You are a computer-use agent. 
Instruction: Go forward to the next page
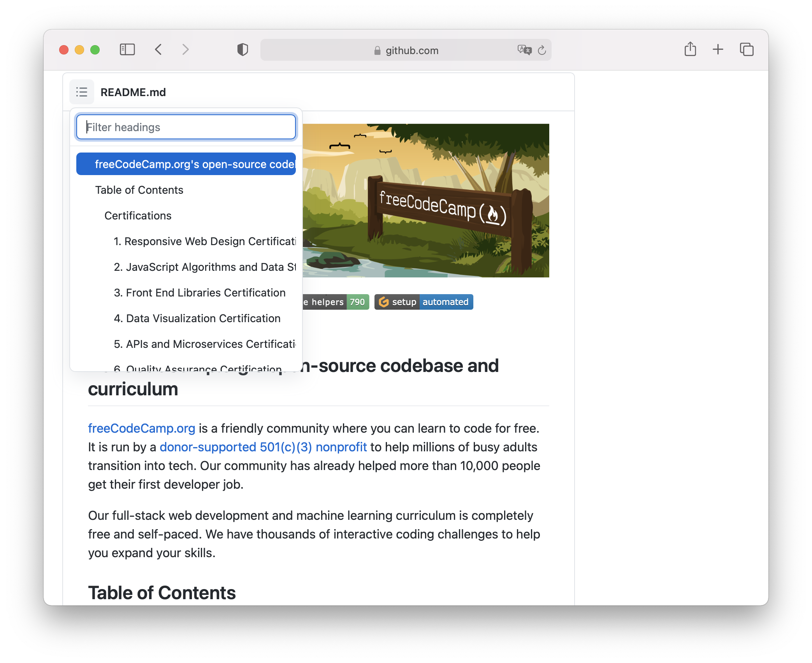(x=186, y=50)
